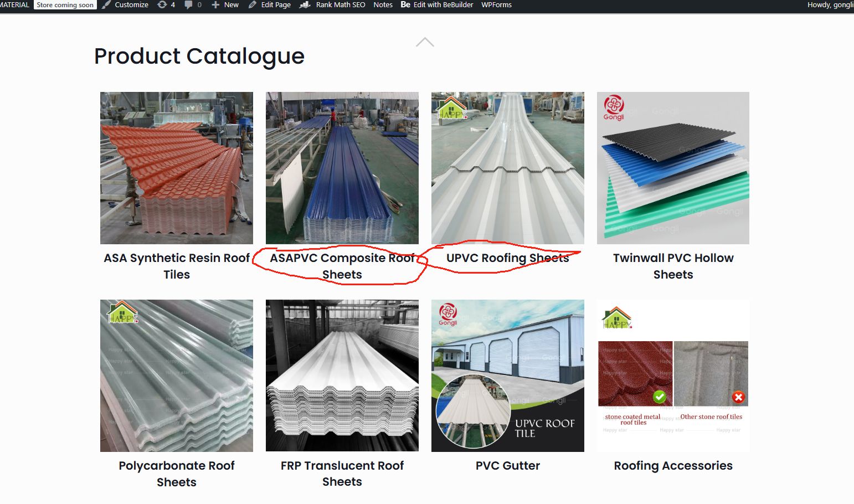The image size is (854, 504).
Task: Click the comments bubble icon
Action: pos(188,5)
